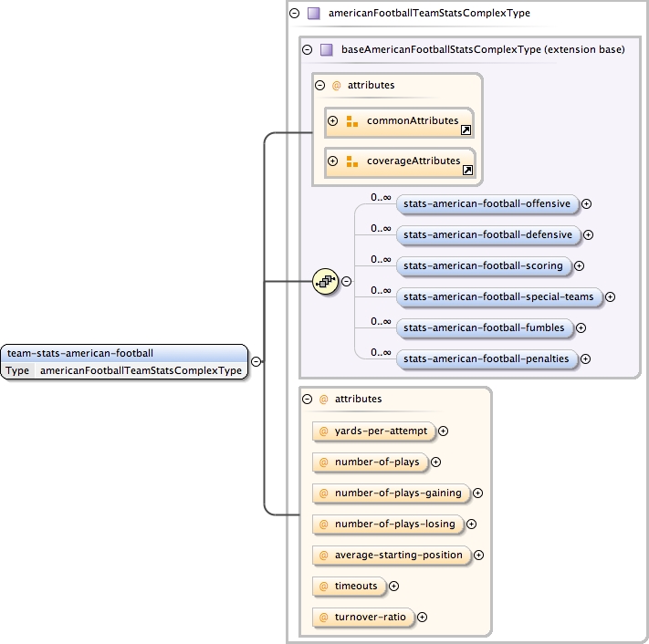This screenshot has width=649, height=644.
Task: Expand the commonAttributes group
Action: click(333, 121)
